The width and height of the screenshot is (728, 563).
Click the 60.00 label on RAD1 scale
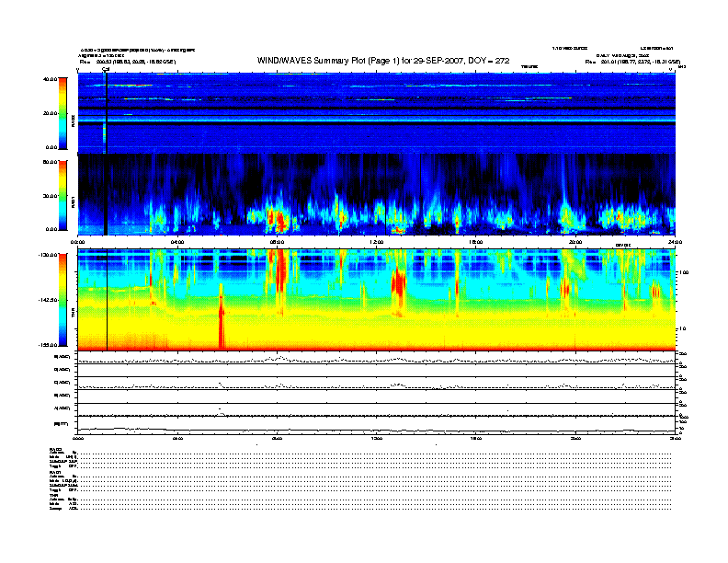tap(50, 162)
